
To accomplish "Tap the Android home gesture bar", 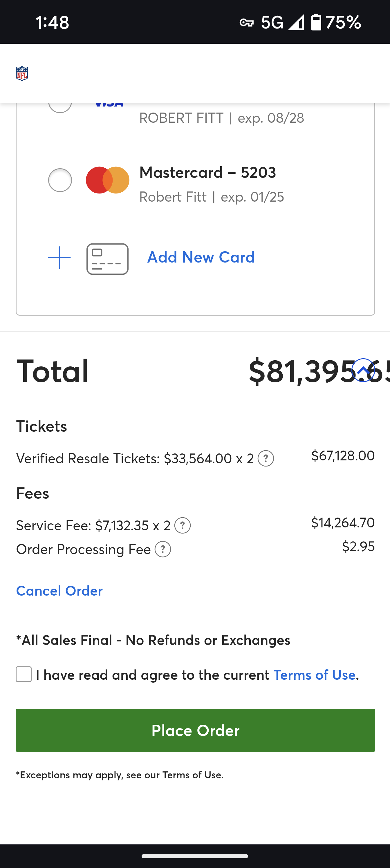I will 195,856.
